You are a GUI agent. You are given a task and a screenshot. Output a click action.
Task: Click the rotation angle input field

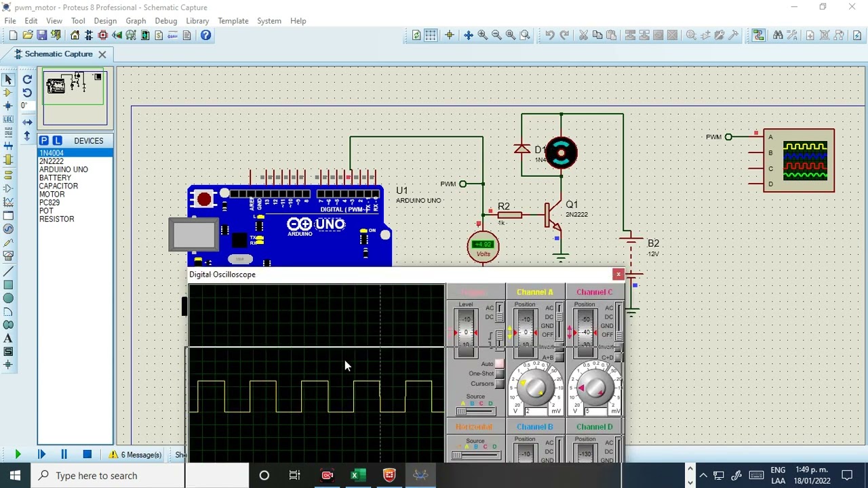point(27,106)
